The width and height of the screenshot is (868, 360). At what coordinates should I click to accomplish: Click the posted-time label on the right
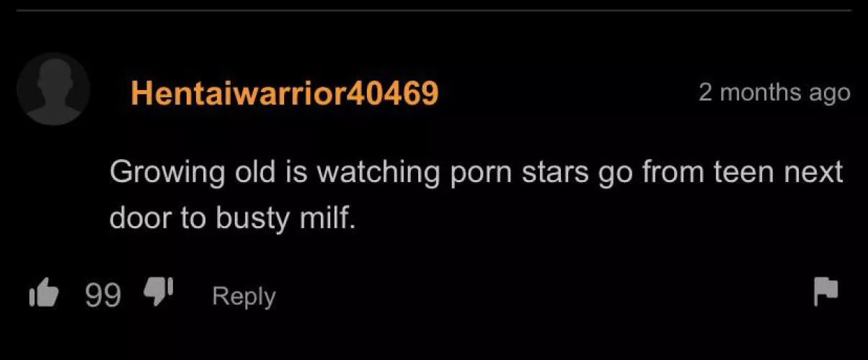(x=774, y=92)
